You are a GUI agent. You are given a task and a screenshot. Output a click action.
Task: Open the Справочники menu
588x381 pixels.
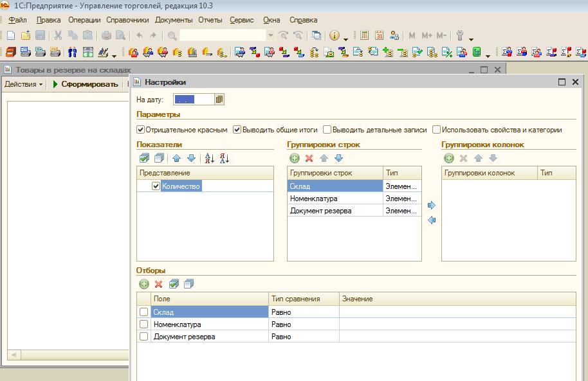tap(127, 20)
